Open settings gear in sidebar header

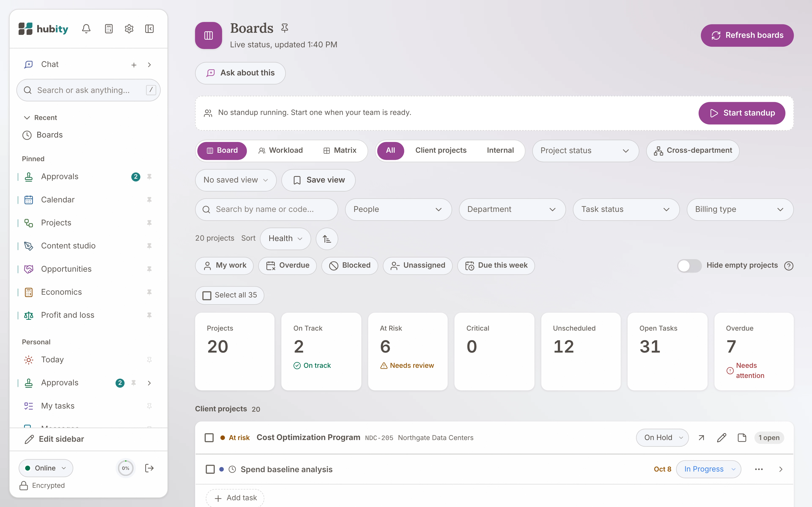pyautogui.click(x=129, y=29)
